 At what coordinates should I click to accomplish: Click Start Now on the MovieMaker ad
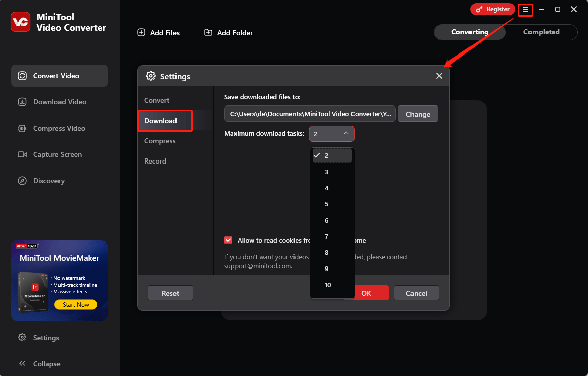click(x=76, y=305)
